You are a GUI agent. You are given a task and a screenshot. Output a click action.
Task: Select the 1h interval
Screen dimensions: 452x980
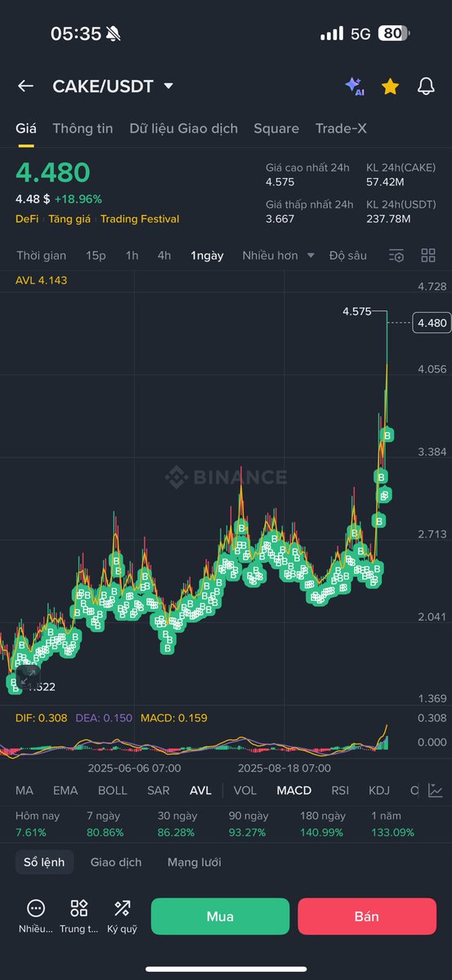132,256
